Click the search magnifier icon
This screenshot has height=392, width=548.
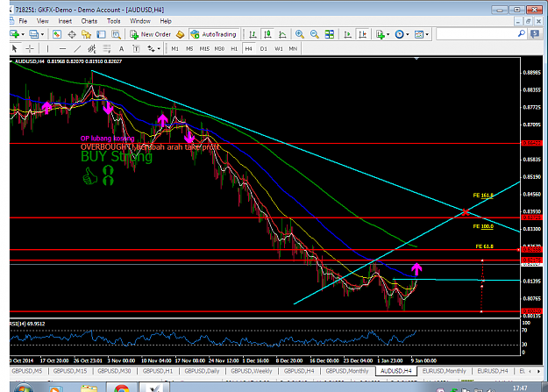(521, 34)
